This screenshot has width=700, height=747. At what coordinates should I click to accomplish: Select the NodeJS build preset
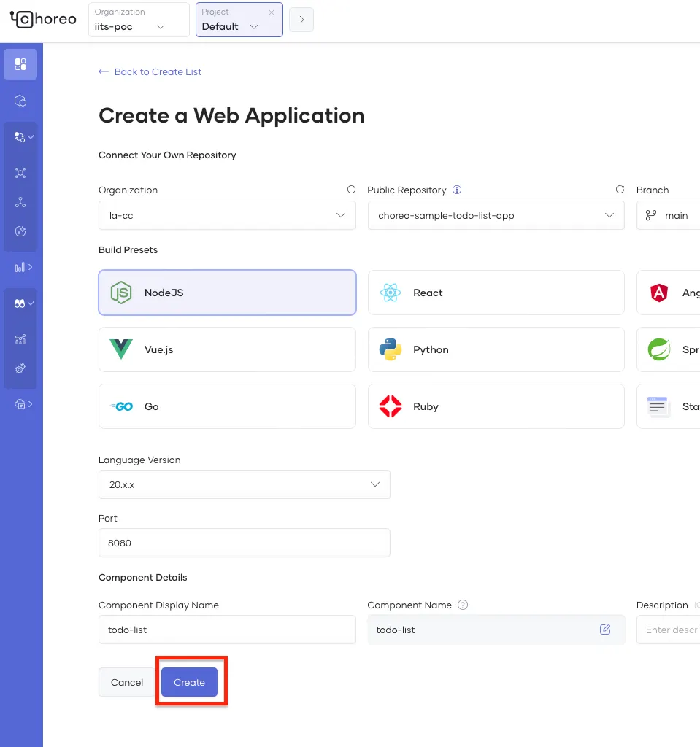coord(227,293)
